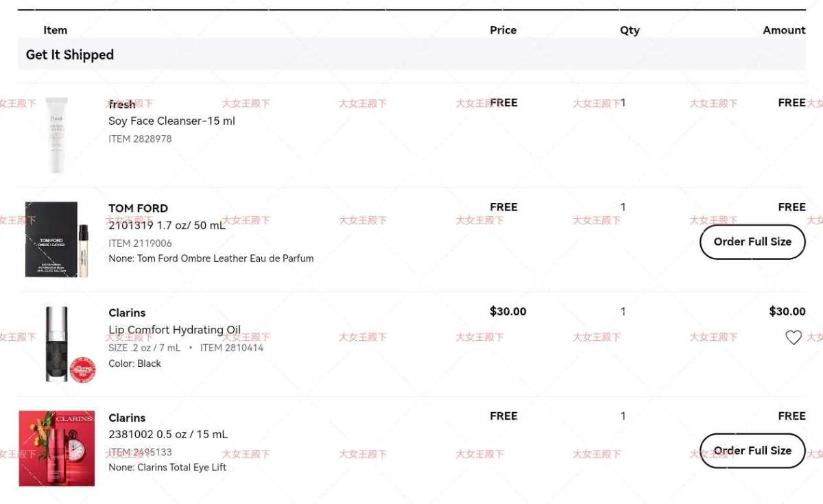The height and width of the screenshot is (504, 823).
Task: Open the Soy Face Cleanser-15 ml product link
Action: click(171, 121)
